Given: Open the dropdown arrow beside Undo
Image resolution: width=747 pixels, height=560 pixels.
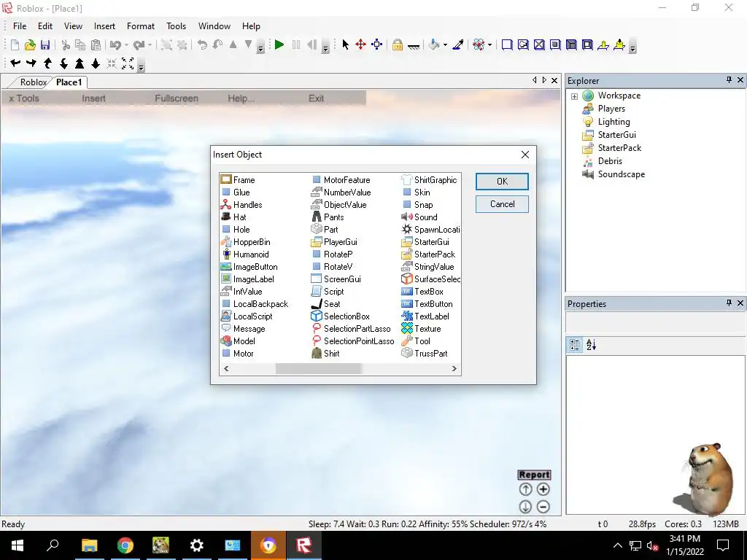Looking at the screenshot, I should pyautogui.click(x=126, y=45).
